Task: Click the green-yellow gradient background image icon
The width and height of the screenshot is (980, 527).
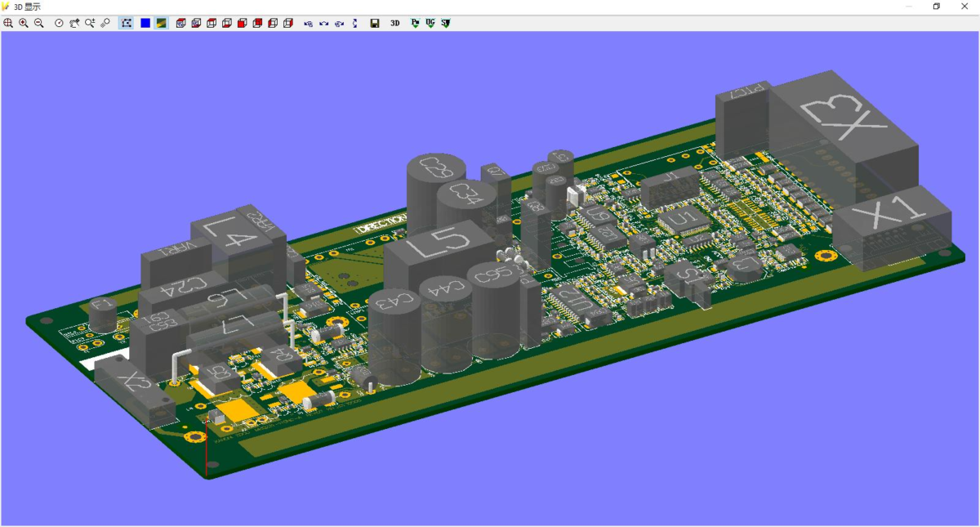Action: pyautogui.click(x=161, y=23)
